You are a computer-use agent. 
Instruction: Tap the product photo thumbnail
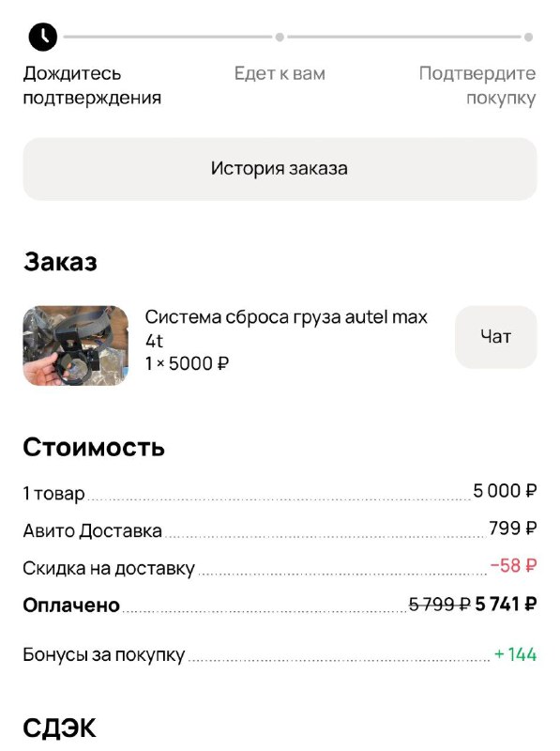76,345
